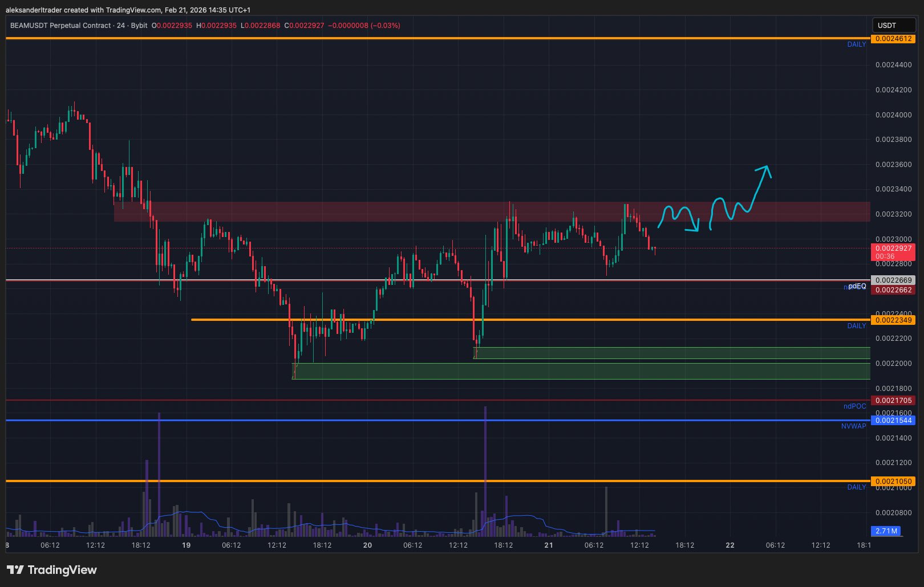Select the orange 0.0022349 price label
Image resolution: width=924 pixels, height=587 pixels.
[893, 320]
